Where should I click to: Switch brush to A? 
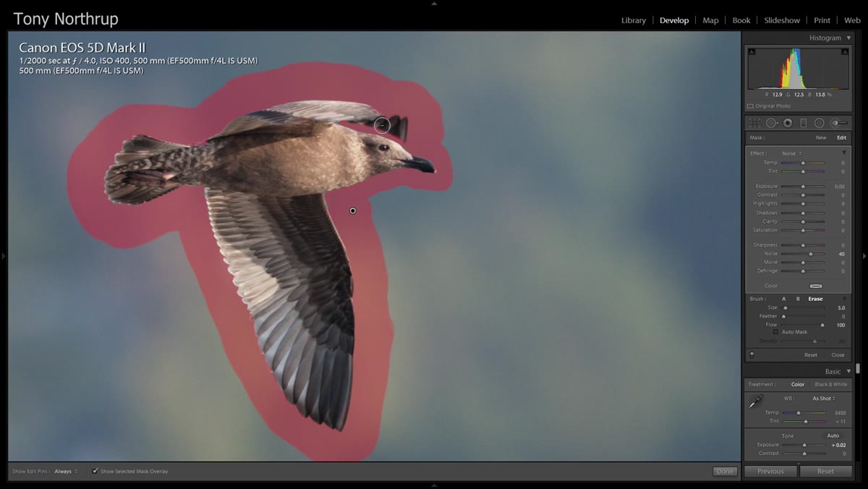tap(783, 299)
